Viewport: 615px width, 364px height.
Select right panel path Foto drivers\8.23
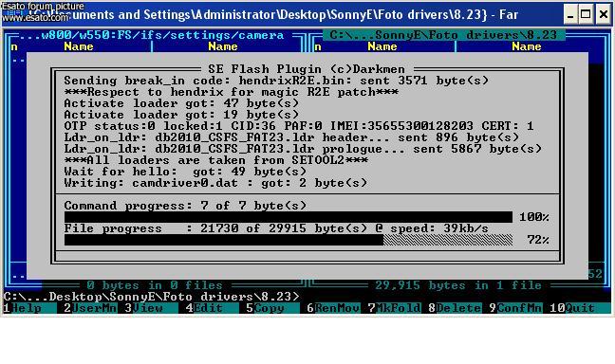coord(443,35)
